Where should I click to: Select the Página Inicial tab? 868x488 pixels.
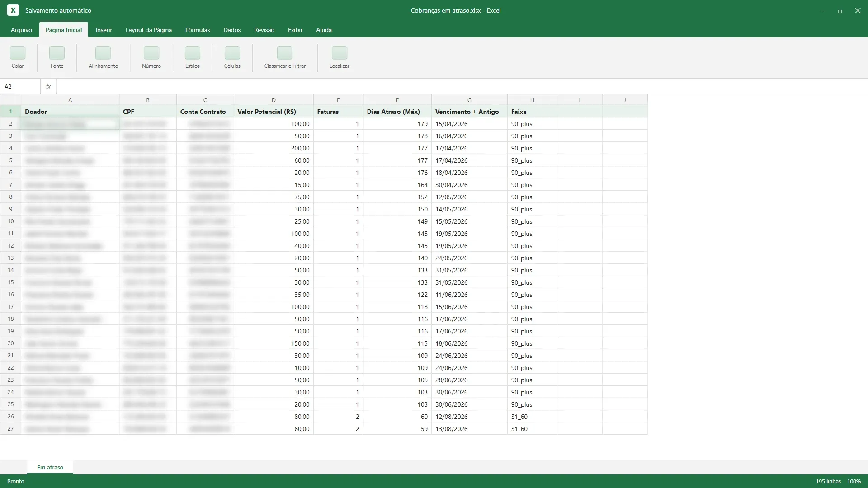pyautogui.click(x=64, y=30)
